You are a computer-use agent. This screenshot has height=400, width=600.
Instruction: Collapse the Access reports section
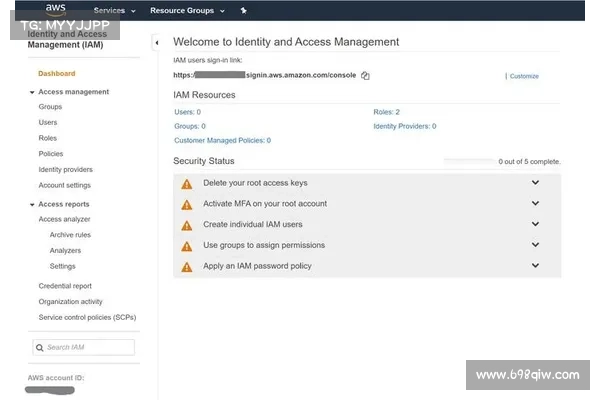pos(32,205)
